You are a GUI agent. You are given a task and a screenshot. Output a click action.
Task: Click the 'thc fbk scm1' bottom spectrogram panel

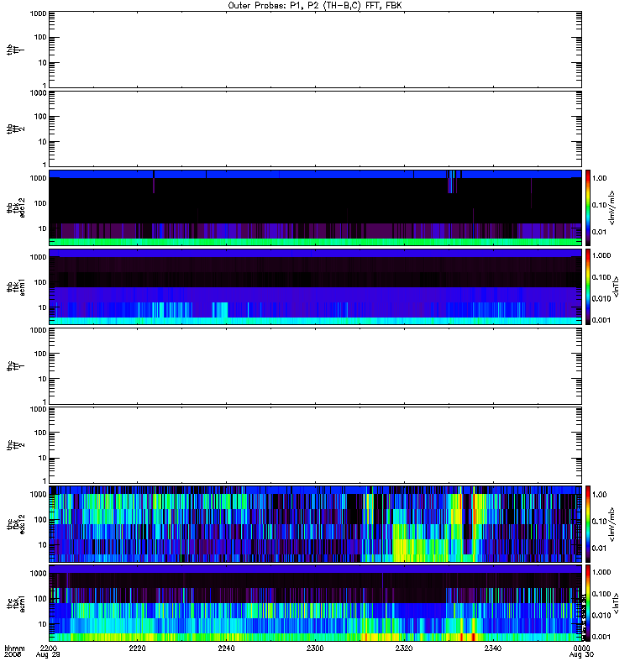315,603
